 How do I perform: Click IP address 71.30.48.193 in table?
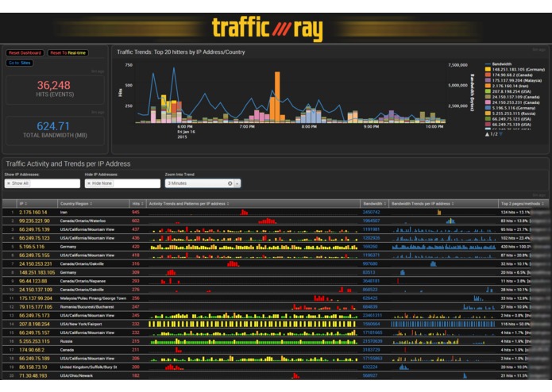(33, 376)
